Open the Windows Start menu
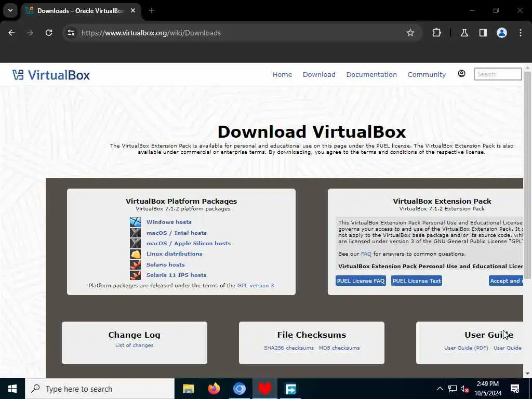 [x=12, y=389]
